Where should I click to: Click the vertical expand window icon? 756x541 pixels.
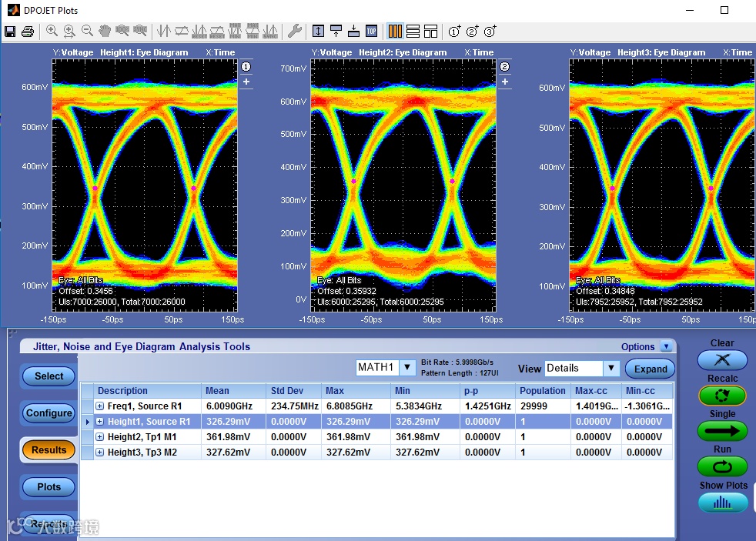click(318, 32)
